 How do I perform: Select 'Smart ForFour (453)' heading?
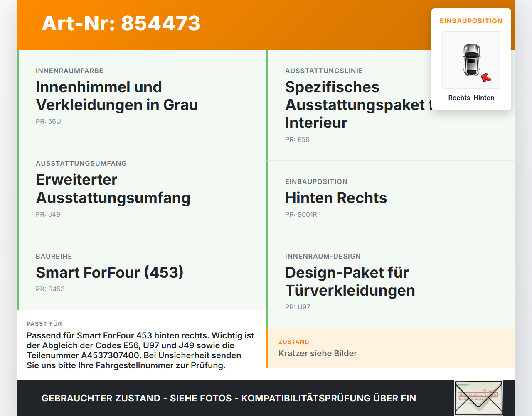(x=110, y=272)
